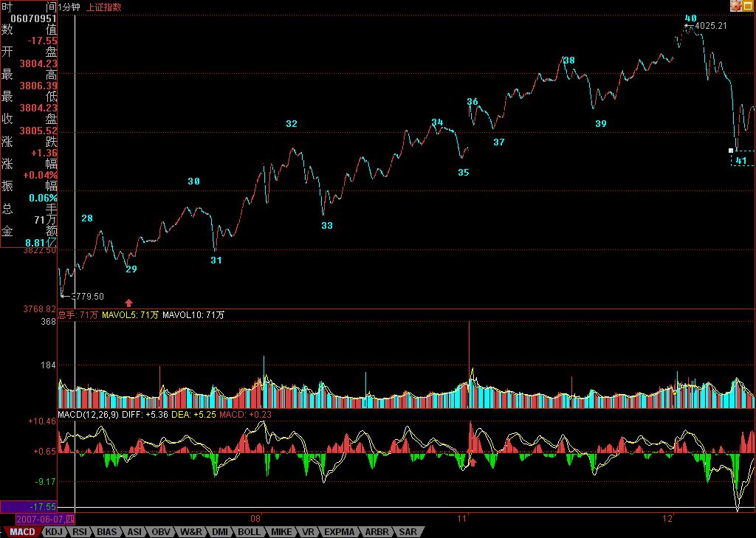Select the SAR indicator tab

(407, 531)
